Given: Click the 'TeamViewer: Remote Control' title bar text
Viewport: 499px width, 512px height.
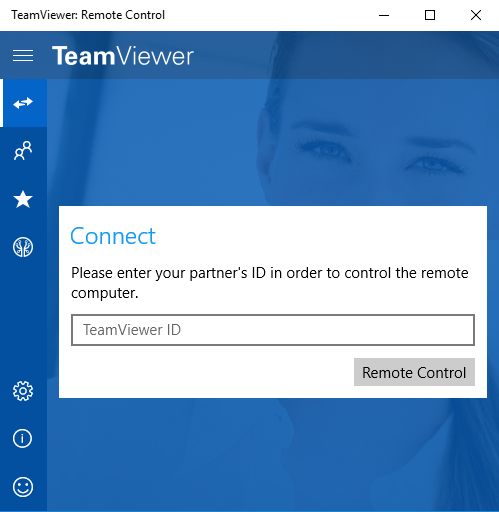Looking at the screenshot, I should tap(88, 15).
